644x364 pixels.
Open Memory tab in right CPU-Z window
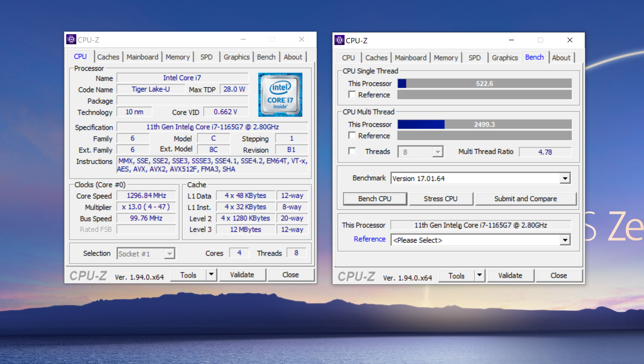[x=446, y=58]
